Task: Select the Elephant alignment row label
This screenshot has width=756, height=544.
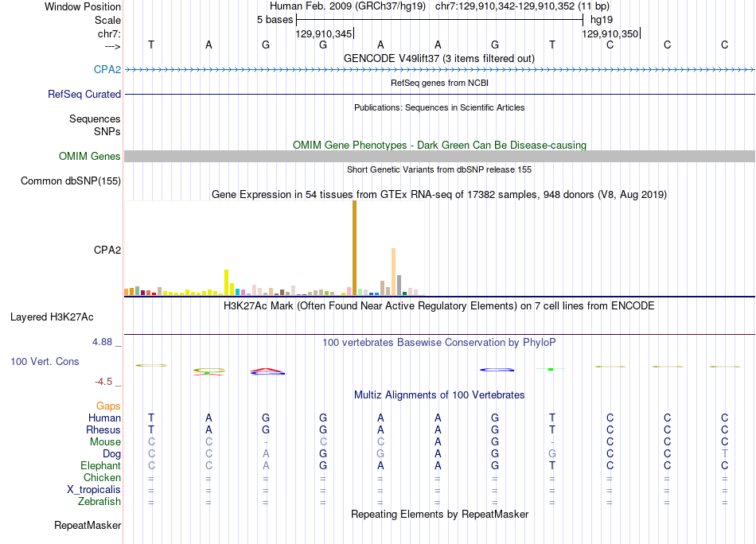Action: tap(100, 465)
